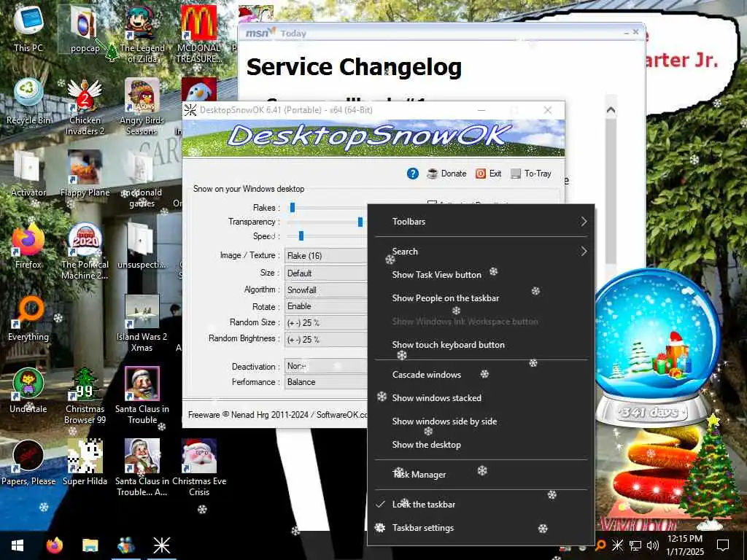
Task: Launch Firefox from the desktop
Action: pyautogui.click(x=28, y=246)
